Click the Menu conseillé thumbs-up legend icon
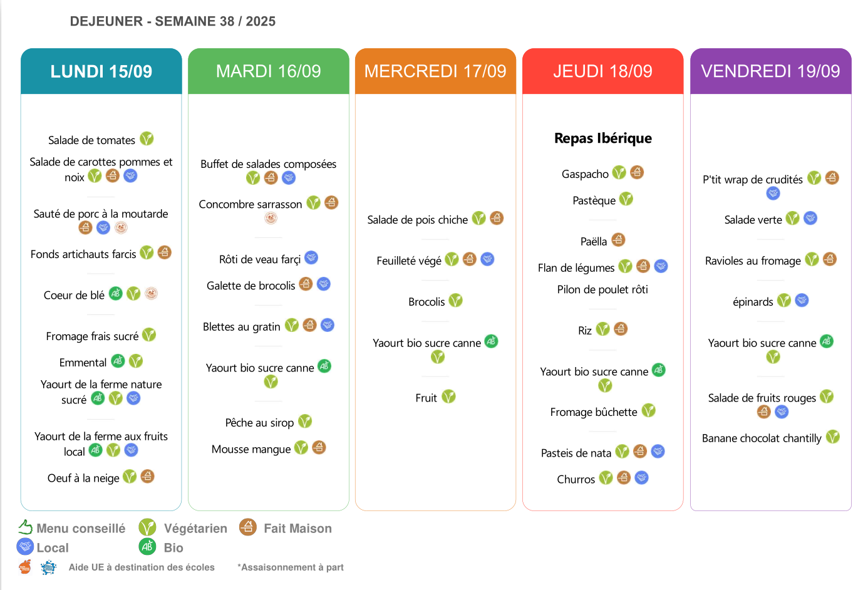Image resolution: width=868 pixels, height=590 pixels. 25,527
